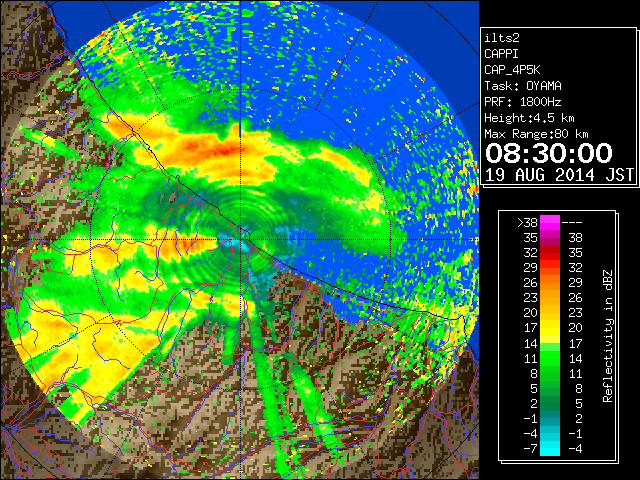
Task: Click the magenta >38 dBZ legend swatch
Action: pyautogui.click(x=550, y=223)
